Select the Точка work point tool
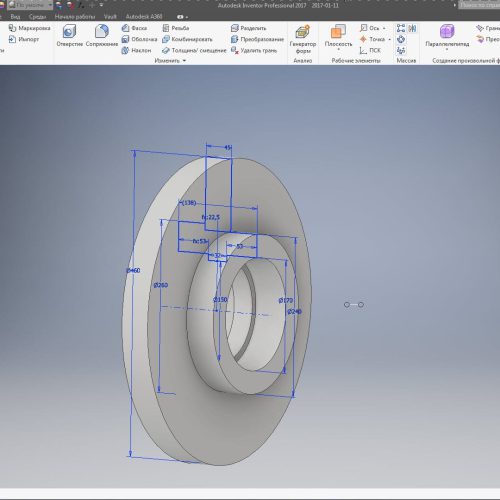Screen dimensions: 500x500 [x=372, y=39]
